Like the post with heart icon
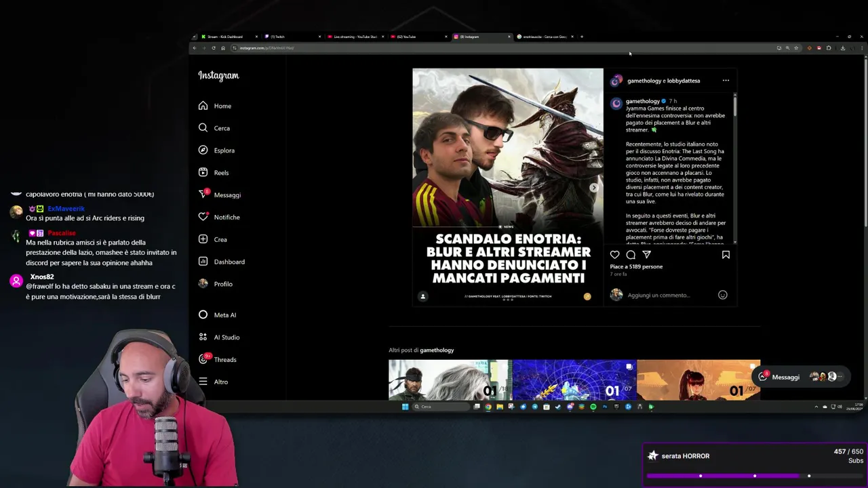Viewport: 868px width, 488px height. tap(614, 255)
